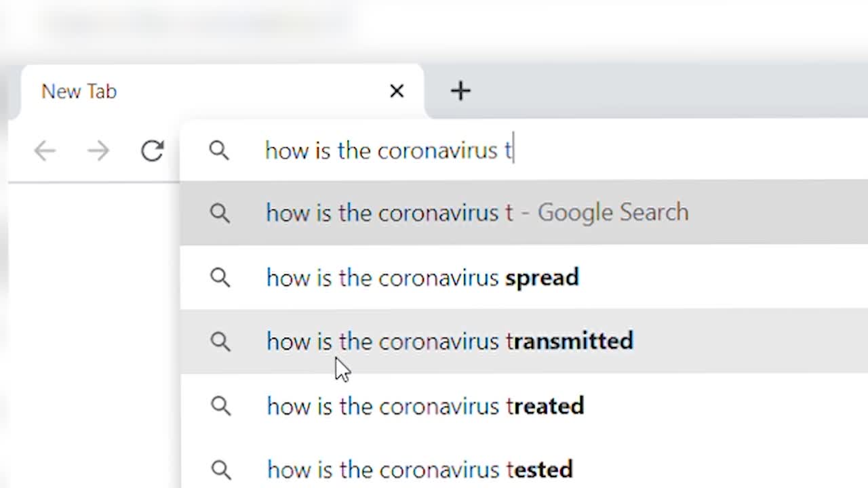Click the search icon next to the Google Search suggestion
The image size is (868, 488).
220,213
